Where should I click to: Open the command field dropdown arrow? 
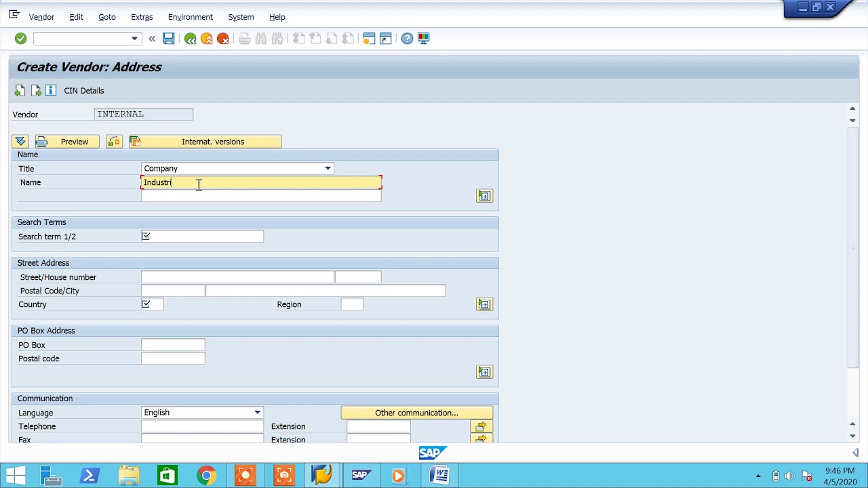click(134, 39)
